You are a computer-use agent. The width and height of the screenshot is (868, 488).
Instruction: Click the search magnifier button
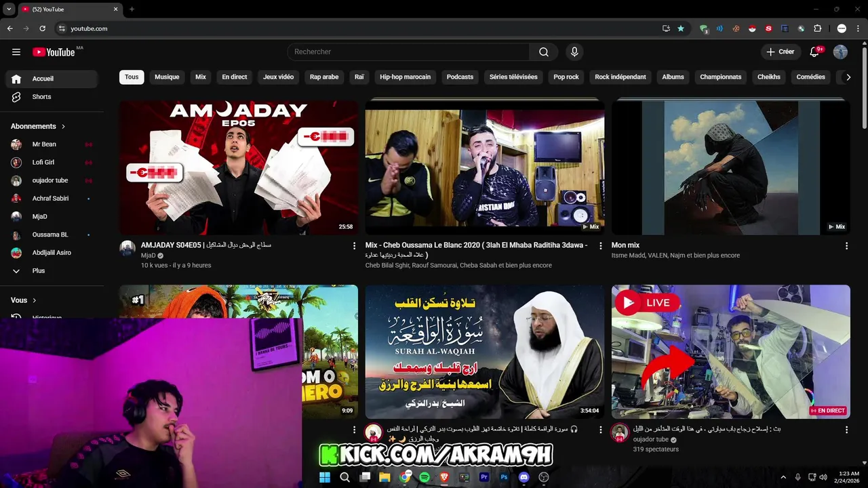point(544,52)
